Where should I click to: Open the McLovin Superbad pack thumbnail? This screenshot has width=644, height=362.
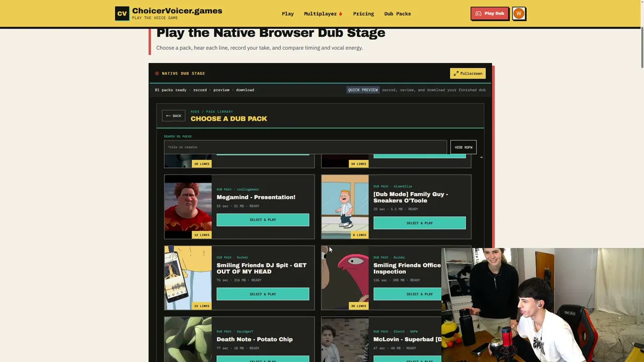(345, 339)
